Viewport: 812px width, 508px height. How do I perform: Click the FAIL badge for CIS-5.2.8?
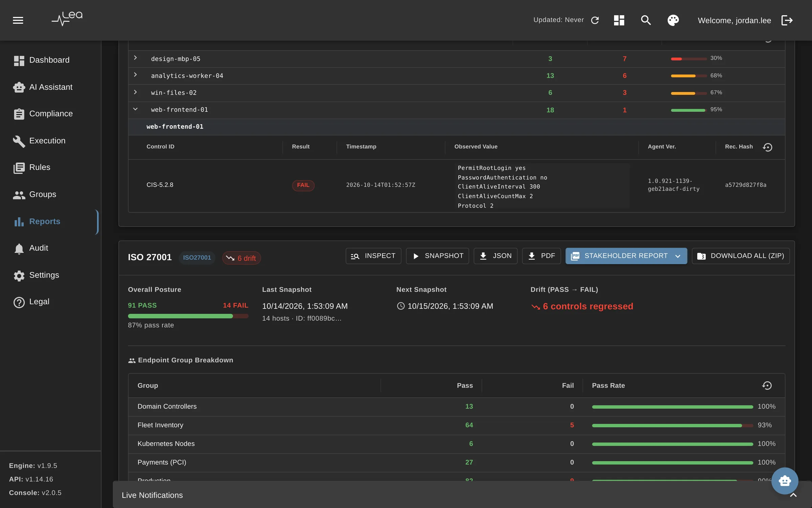(303, 185)
